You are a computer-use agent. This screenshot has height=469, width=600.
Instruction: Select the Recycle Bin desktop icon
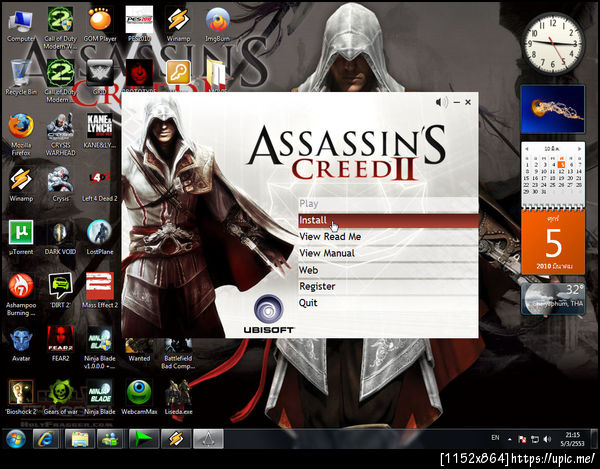tap(21, 78)
